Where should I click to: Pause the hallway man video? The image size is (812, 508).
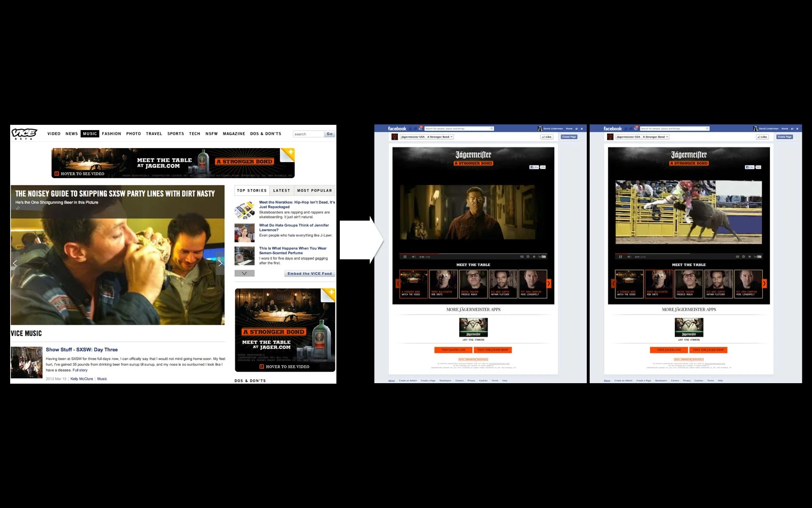click(405, 257)
